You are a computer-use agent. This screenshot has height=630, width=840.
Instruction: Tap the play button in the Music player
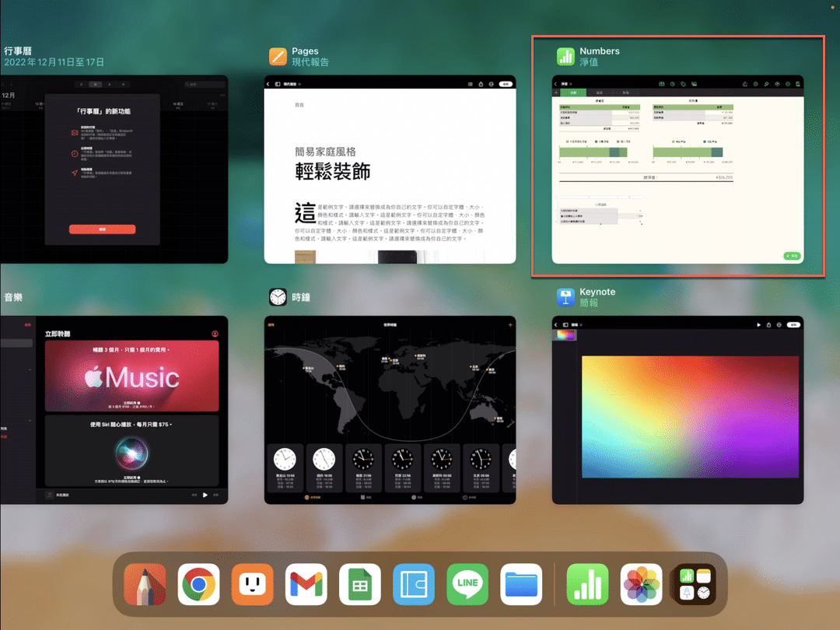coord(205,495)
